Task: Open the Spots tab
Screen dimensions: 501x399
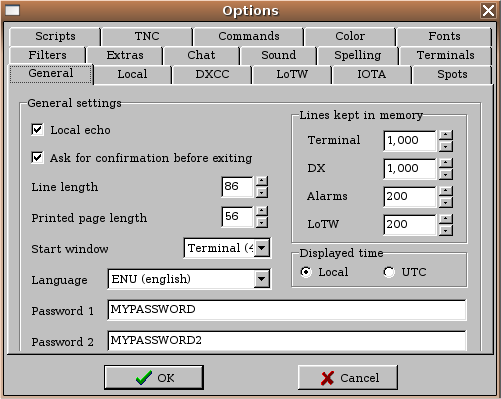Action: coord(452,74)
